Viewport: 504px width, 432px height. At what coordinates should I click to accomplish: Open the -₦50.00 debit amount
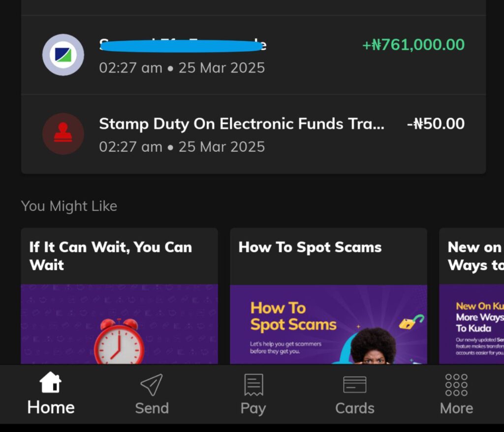point(436,124)
